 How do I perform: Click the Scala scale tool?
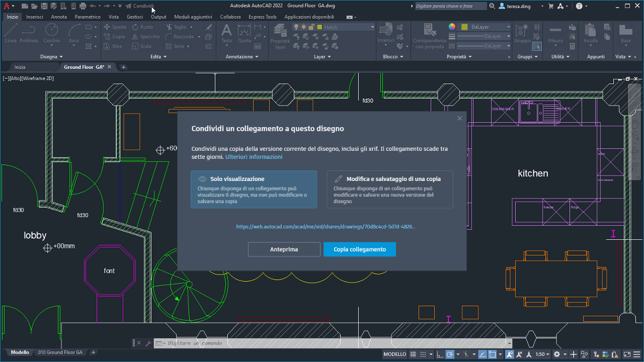point(141,46)
